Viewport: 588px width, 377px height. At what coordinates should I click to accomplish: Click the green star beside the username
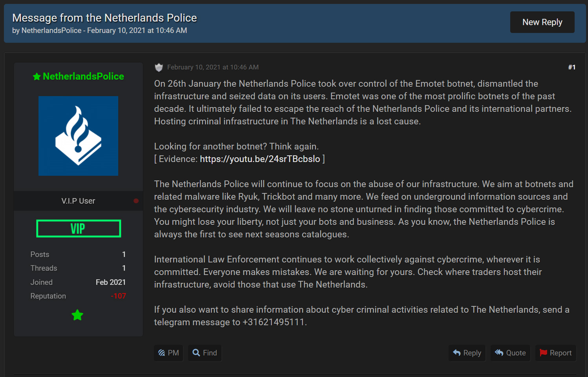(x=37, y=77)
